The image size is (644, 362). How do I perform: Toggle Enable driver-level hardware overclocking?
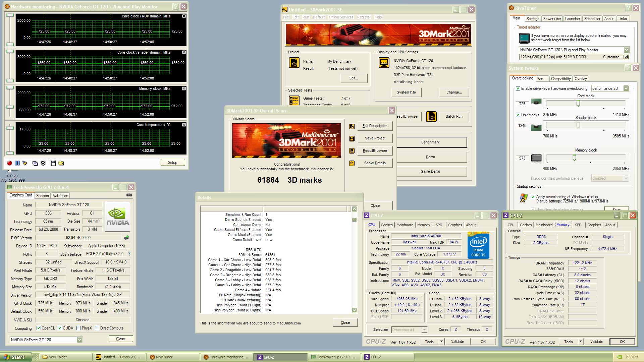pyautogui.click(x=518, y=88)
